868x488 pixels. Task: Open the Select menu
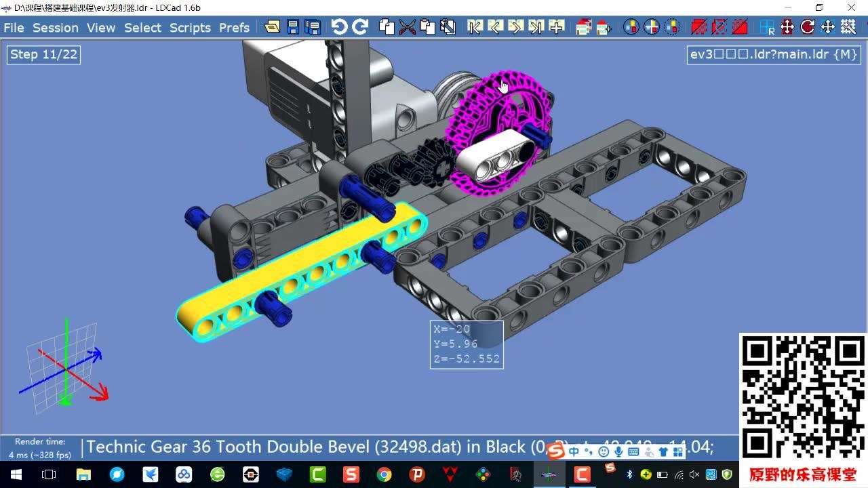click(x=142, y=28)
